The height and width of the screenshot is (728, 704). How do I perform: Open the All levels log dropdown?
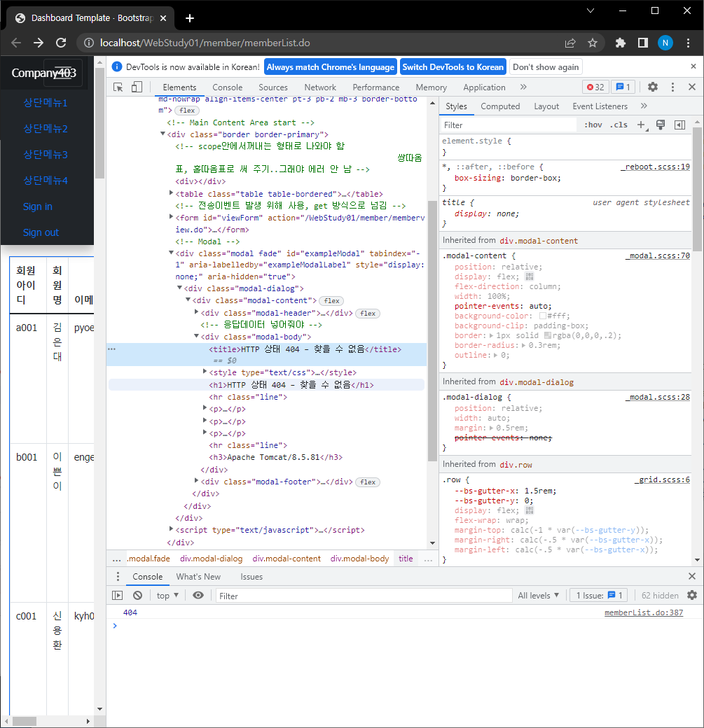click(x=538, y=595)
